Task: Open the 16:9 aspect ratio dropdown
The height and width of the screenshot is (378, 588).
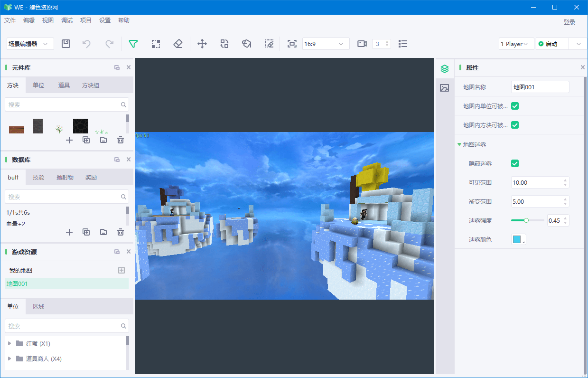Action: (326, 43)
